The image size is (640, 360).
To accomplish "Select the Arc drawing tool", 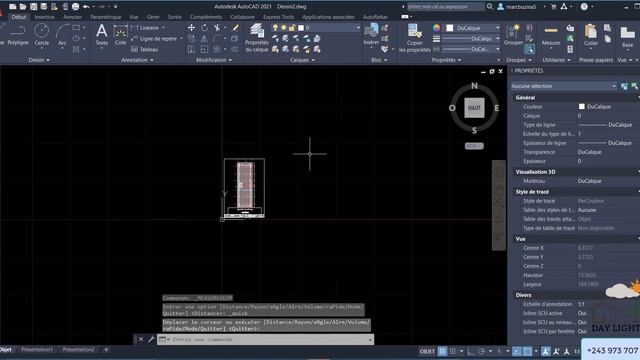I will [x=62, y=35].
